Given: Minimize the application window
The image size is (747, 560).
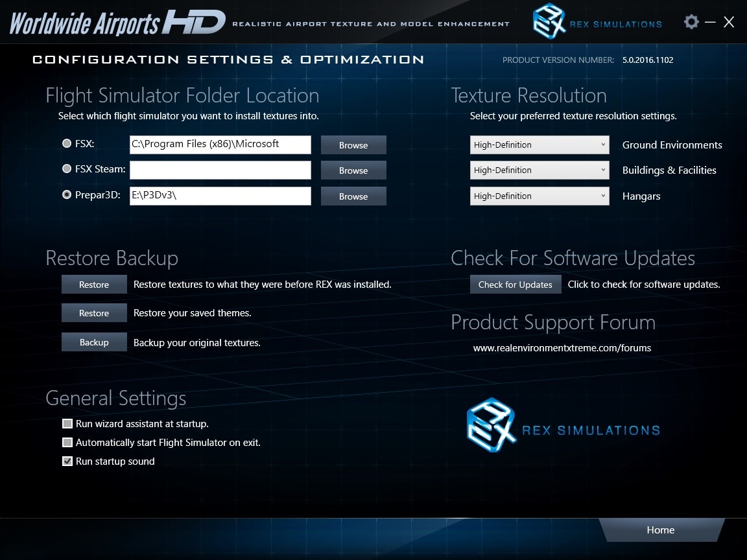Looking at the screenshot, I should point(710,22).
